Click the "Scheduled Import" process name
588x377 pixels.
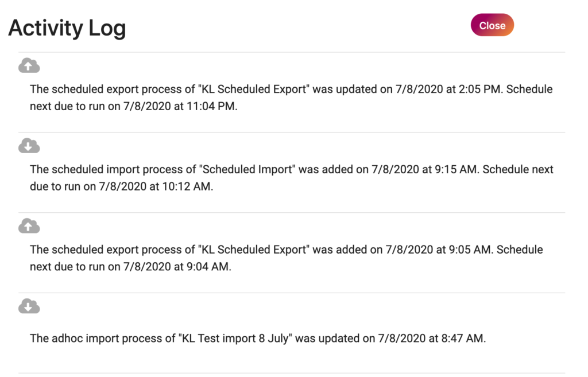247,169
